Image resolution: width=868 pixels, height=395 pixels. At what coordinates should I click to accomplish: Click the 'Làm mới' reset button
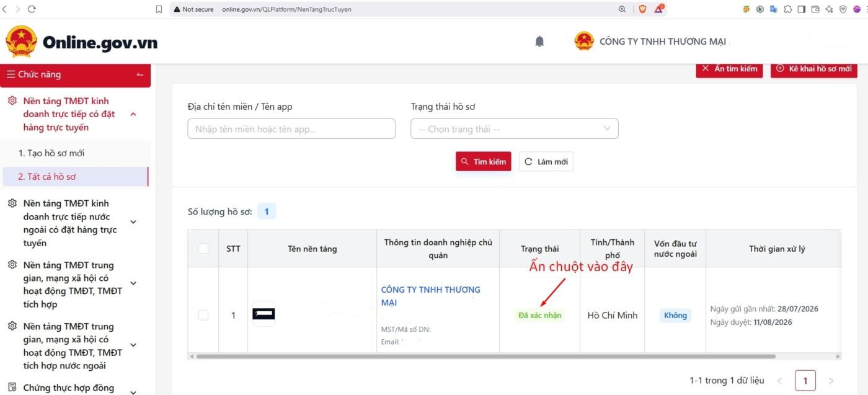pos(546,162)
